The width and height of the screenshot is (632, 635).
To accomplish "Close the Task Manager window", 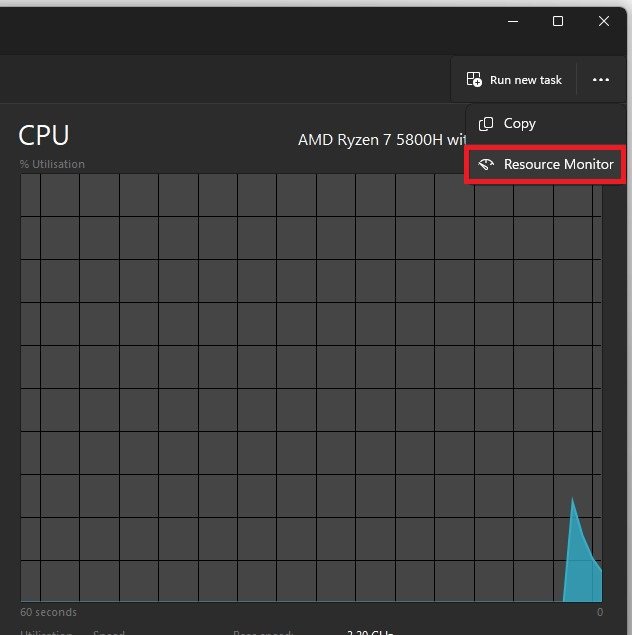I will click(x=604, y=21).
